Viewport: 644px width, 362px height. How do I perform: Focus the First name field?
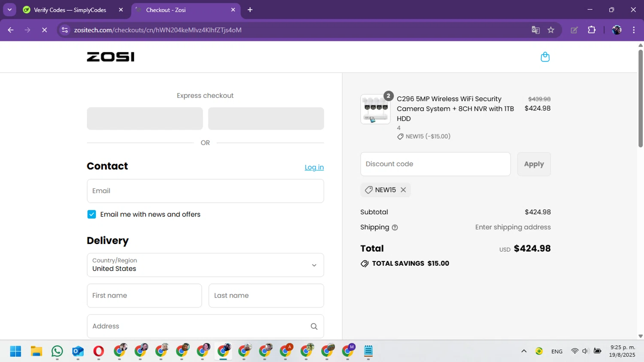(x=144, y=295)
